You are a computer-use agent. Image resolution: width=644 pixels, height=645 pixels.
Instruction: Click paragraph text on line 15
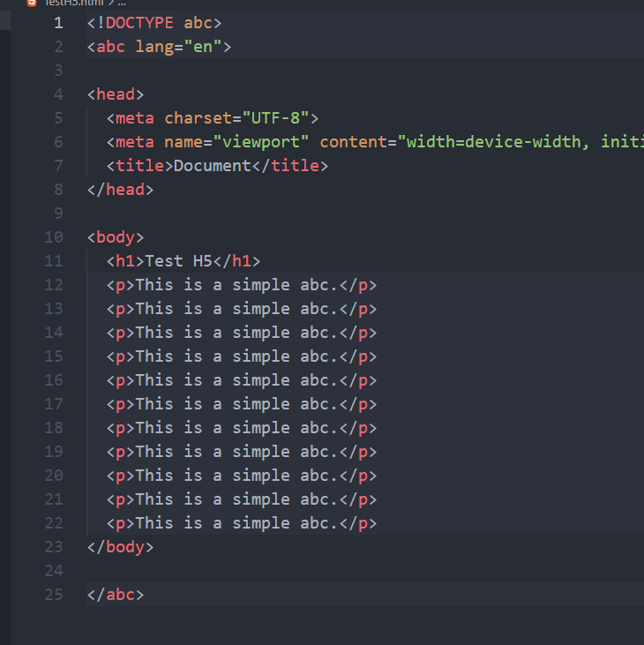tap(237, 356)
